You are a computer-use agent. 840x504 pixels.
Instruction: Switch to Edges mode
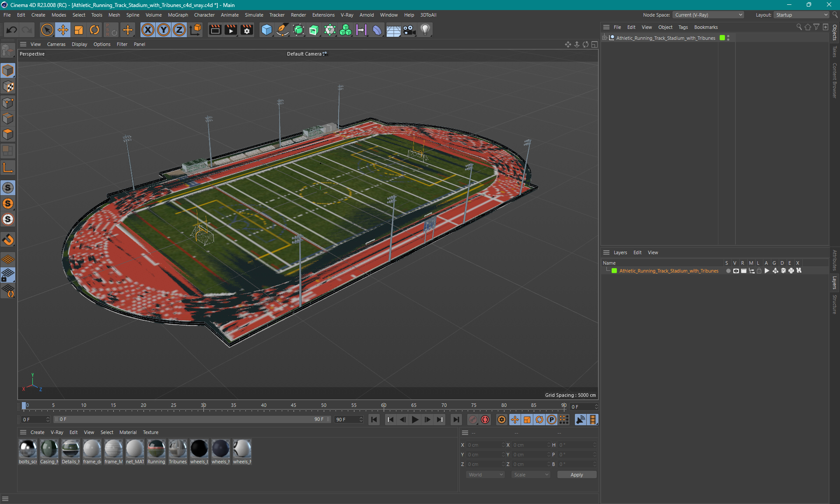click(8, 119)
